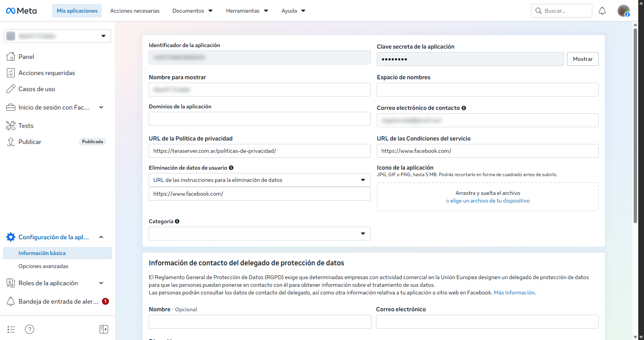Open the Ayuda menu
Viewport: 644px width, 340px height.
293,11
